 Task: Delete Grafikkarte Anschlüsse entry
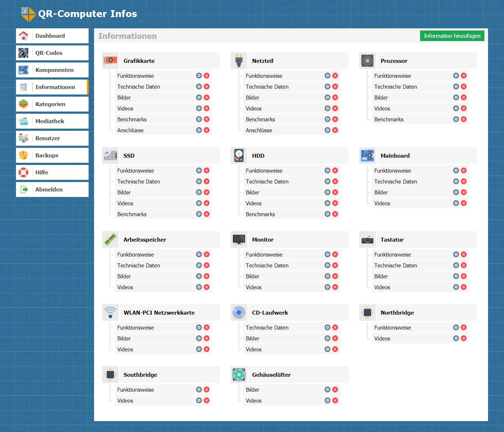(207, 130)
